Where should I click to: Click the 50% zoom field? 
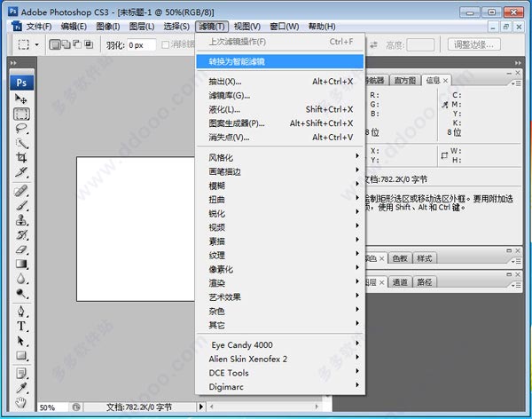(52, 407)
